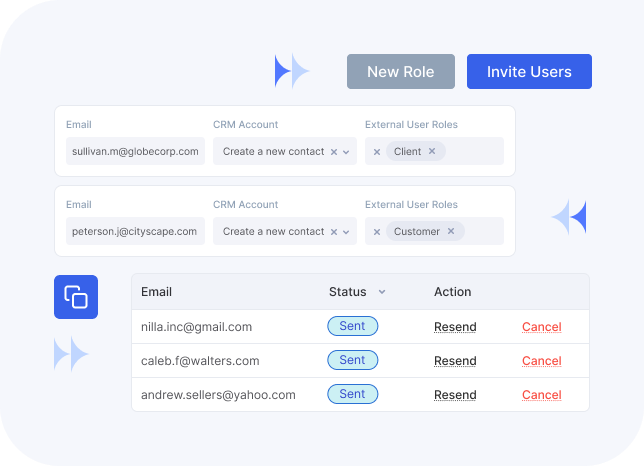Resend invite to nilla.inc@gmail.com

455,327
